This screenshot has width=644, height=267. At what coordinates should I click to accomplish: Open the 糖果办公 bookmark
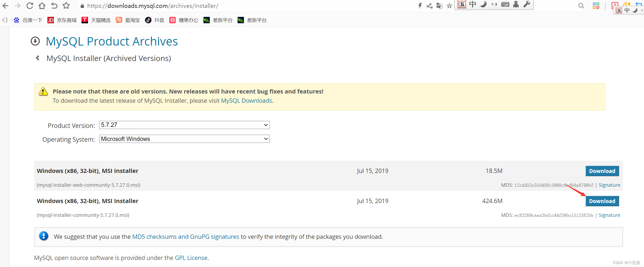[x=184, y=20]
